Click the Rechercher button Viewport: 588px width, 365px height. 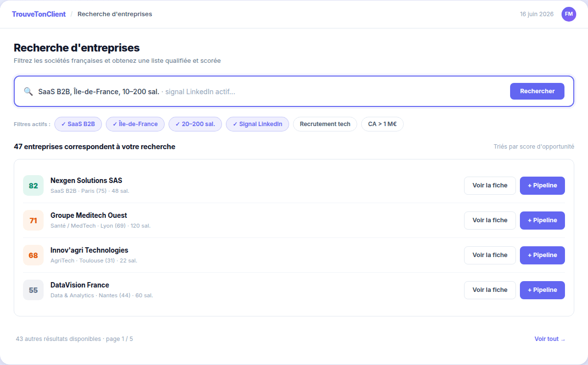(537, 91)
